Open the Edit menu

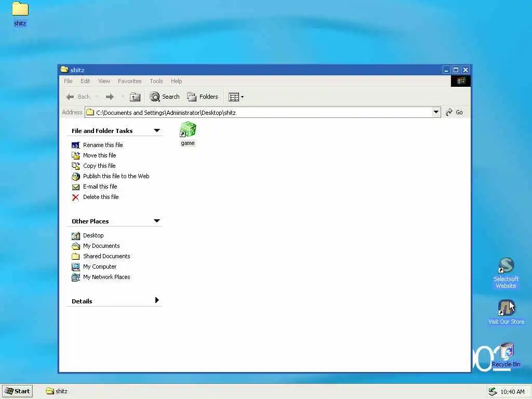pyautogui.click(x=85, y=81)
